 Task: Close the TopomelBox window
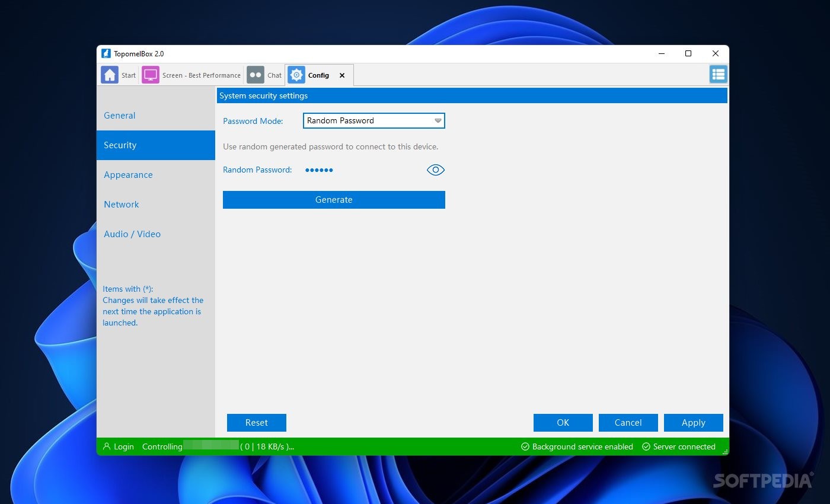(x=716, y=53)
